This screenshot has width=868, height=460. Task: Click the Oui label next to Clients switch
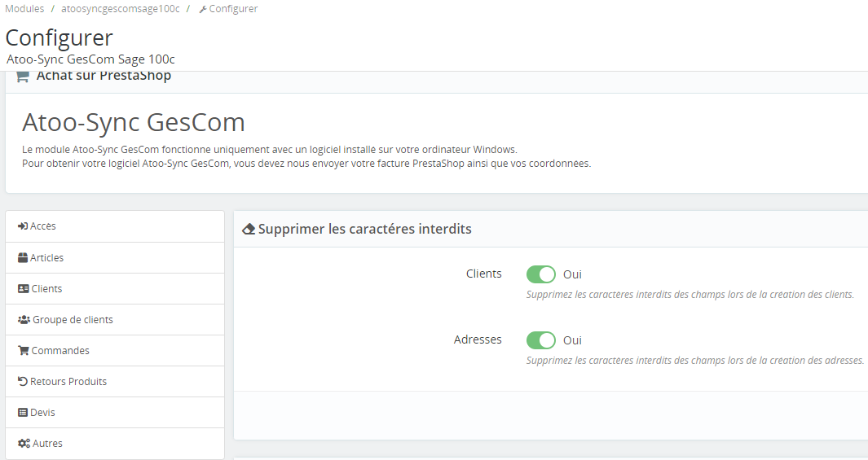[x=572, y=274]
